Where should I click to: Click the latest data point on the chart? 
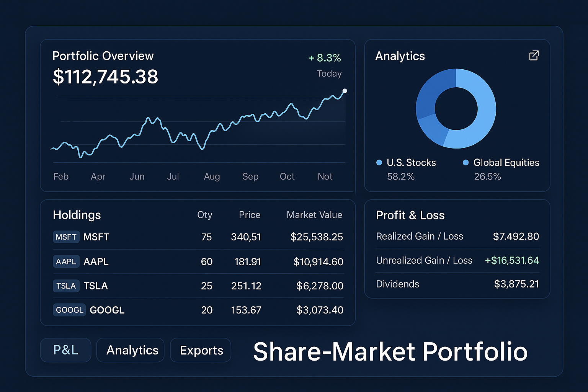click(344, 91)
